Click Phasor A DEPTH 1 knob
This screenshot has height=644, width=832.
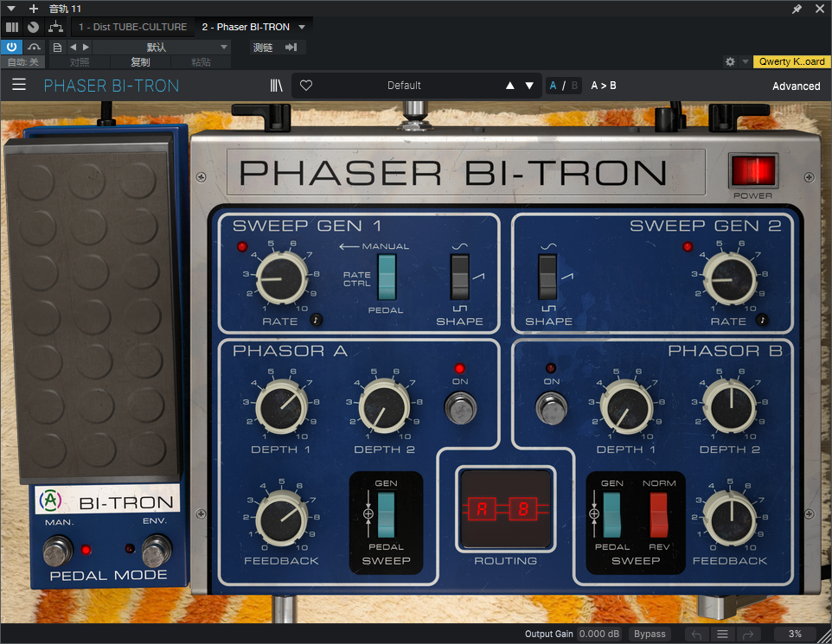click(281, 407)
